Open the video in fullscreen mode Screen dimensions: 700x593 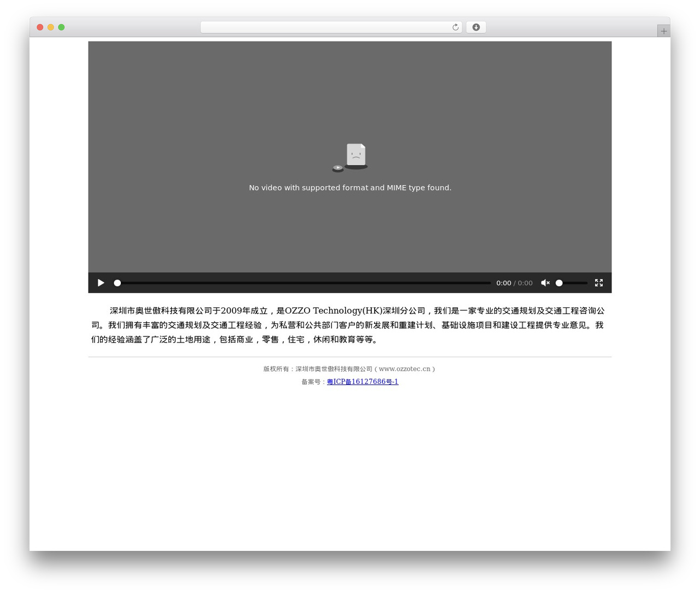coord(599,283)
